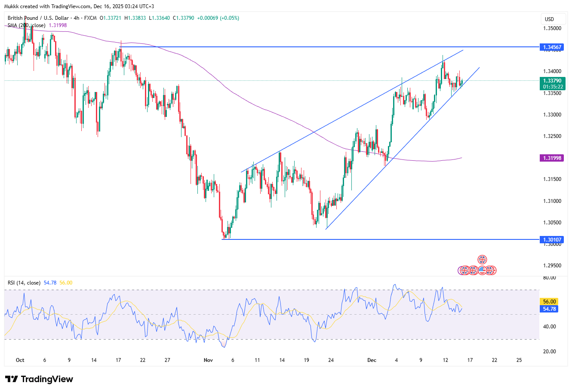Viewport: 572px width, 392px height.
Task: Open the USD currency selector
Action: [x=549, y=19]
